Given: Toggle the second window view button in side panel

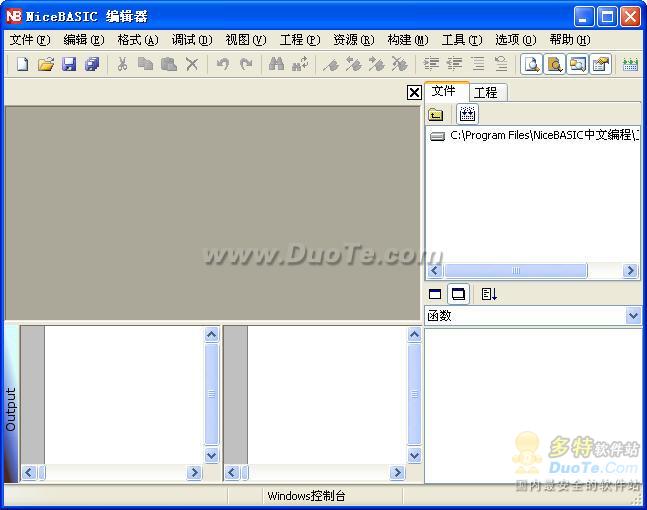Looking at the screenshot, I should coord(458,294).
